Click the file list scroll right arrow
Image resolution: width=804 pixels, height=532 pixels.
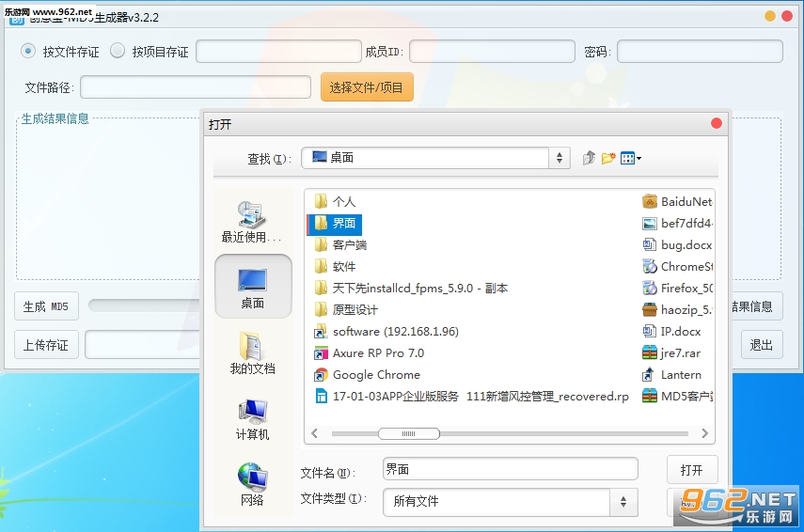click(x=704, y=433)
